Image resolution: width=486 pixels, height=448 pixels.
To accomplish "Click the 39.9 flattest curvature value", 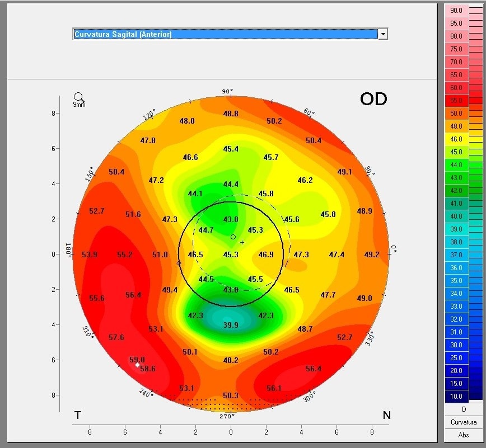I will [231, 325].
